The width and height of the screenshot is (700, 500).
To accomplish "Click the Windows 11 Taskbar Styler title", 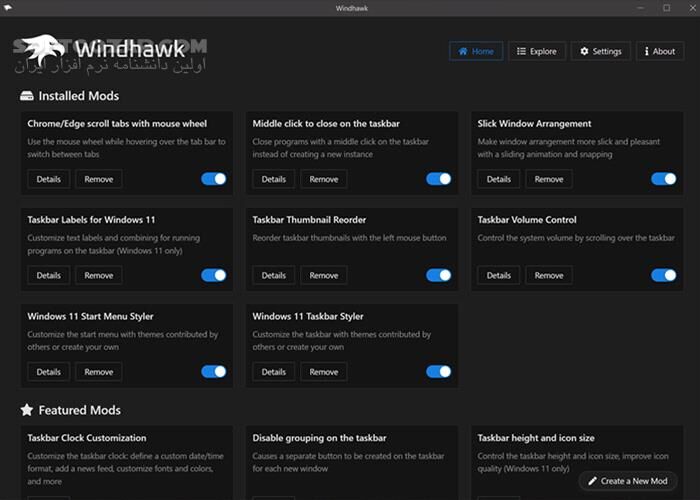I will click(x=308, y=316).
